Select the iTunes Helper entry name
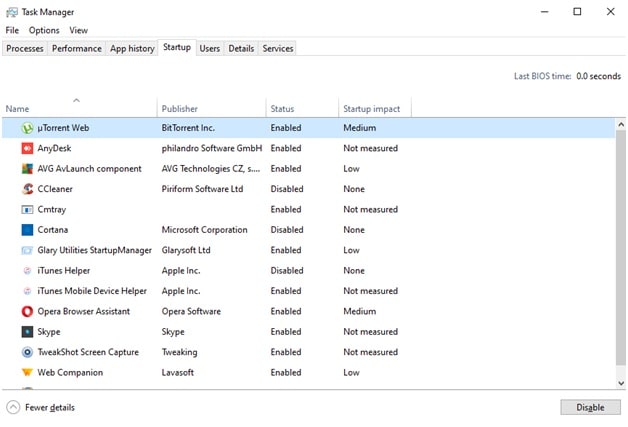The width and height of the screenshot is (628, 427). pyautogui.click(x=64, y=271)
